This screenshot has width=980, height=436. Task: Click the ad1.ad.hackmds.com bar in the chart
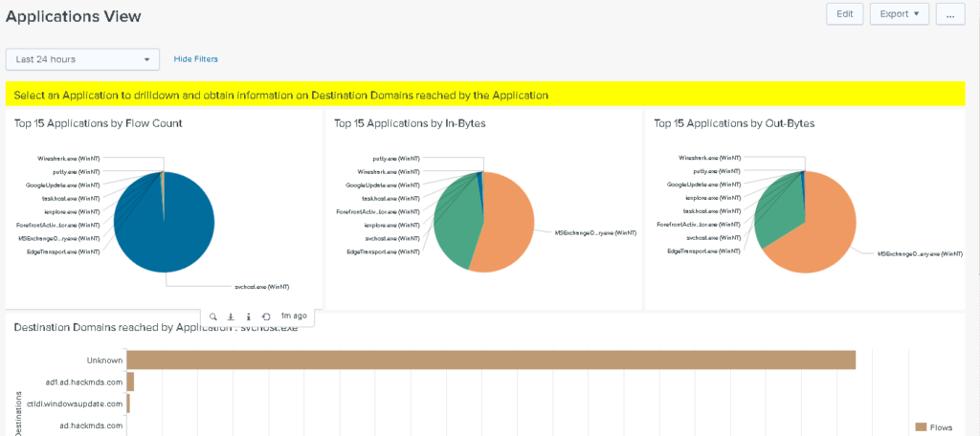[130, 381]
